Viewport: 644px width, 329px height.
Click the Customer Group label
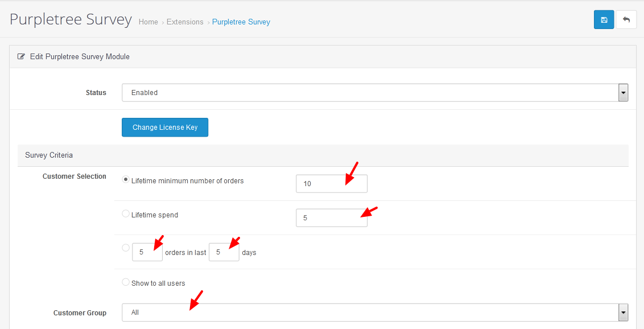point(80,313)
